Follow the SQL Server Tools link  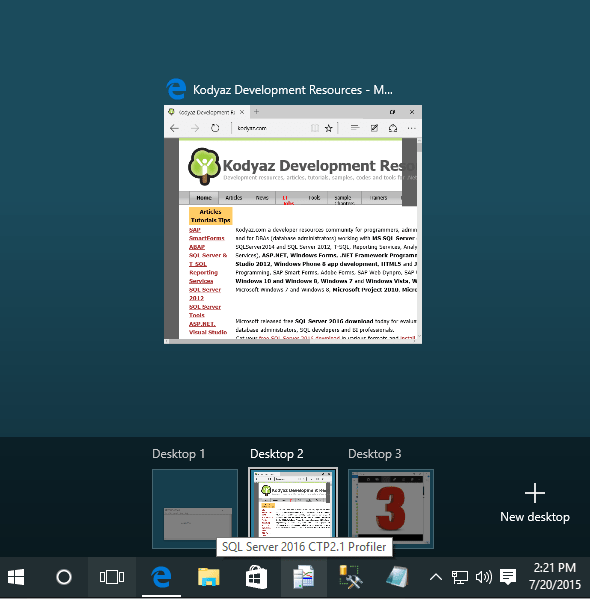coord(205,311)
